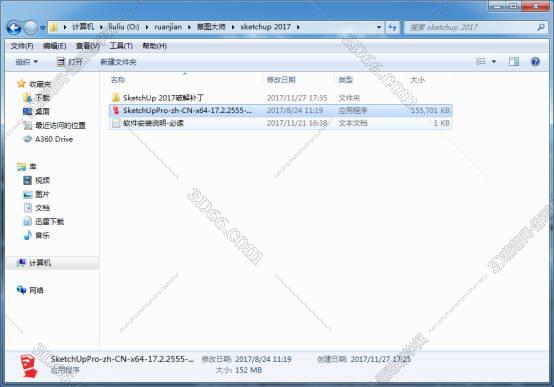Expand arrow after ruanjian in address bar
The width and height of the screenshot is (554, 387).
pyautogui.click(x=189, y=27)
